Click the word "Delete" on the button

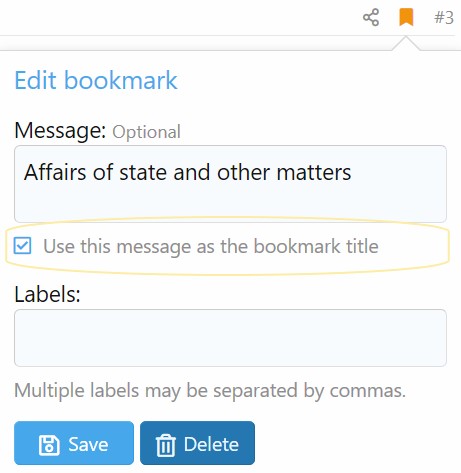pyautogui.click(x=211, y=444)
